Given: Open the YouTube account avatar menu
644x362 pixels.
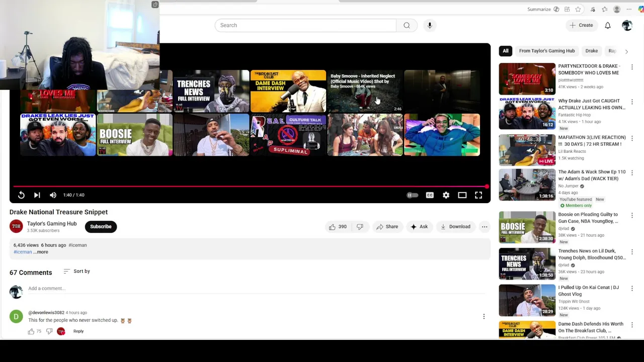Looking at the screenshot, I should pos(627,25).
